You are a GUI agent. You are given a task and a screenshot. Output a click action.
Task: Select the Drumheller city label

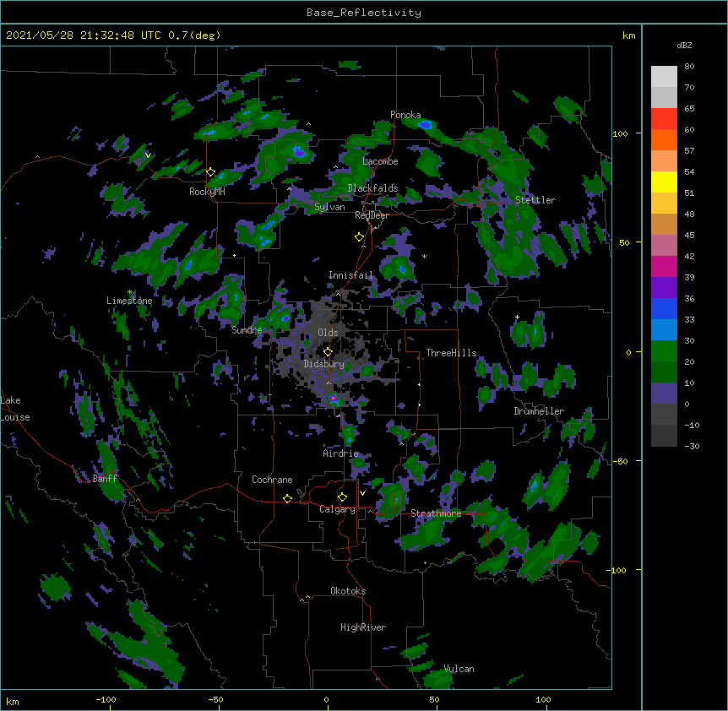539,411
